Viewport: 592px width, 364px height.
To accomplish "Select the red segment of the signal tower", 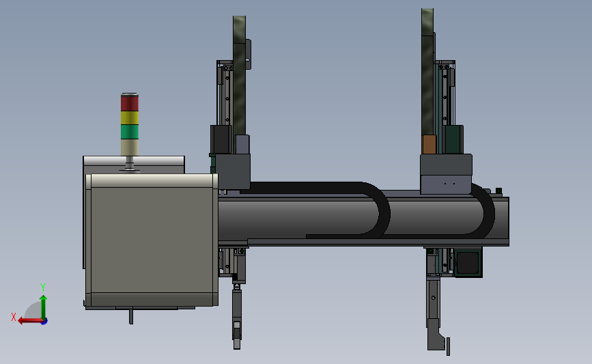I will tap(130, 103).
